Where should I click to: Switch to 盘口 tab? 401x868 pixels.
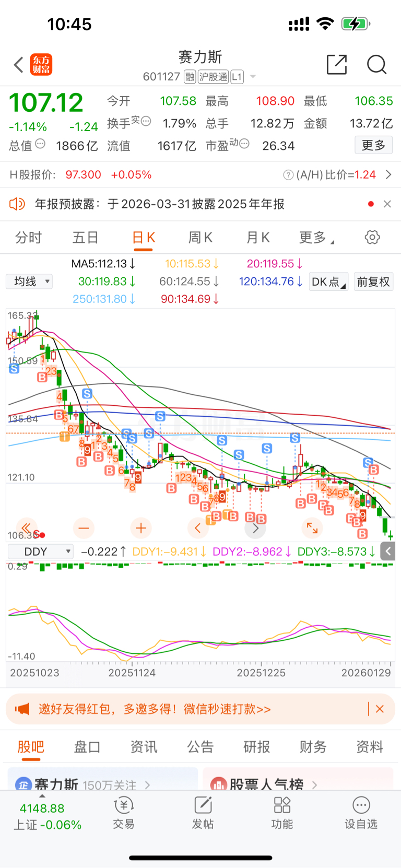(x=87, y=747)
